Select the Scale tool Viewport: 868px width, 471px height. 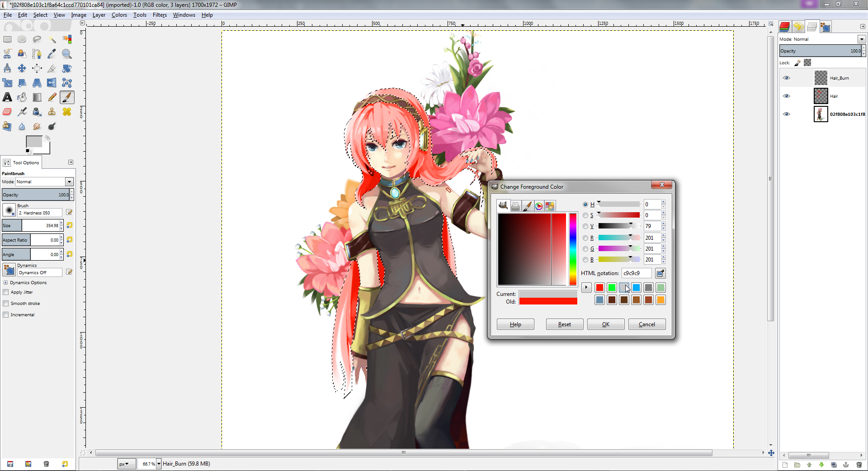(x=8, y=83)
